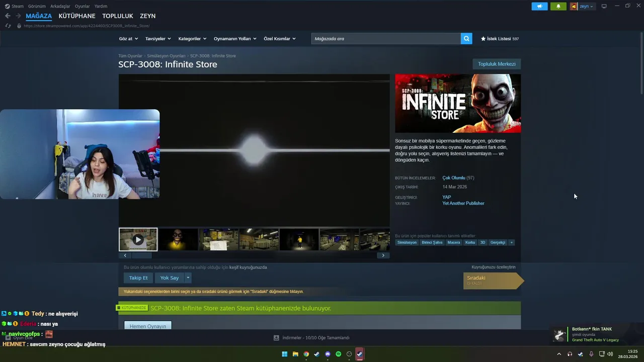Click Kuyruğunuzu özelleştirin link

tap(494, 267)
